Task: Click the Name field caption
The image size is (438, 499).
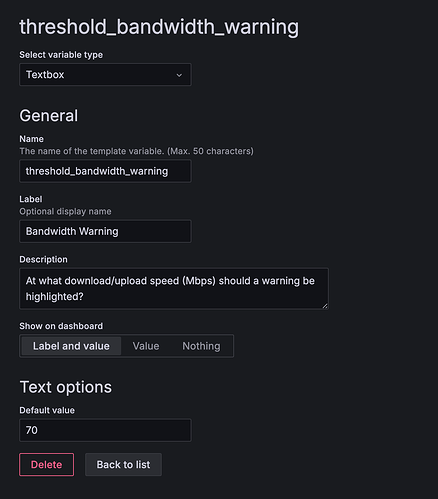Action: (31, 139)
